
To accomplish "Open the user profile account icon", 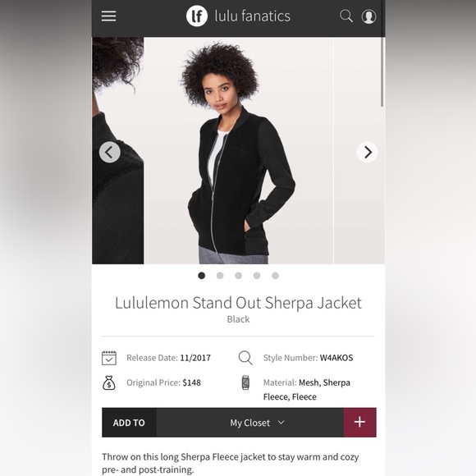I will [x=368, y=16].
